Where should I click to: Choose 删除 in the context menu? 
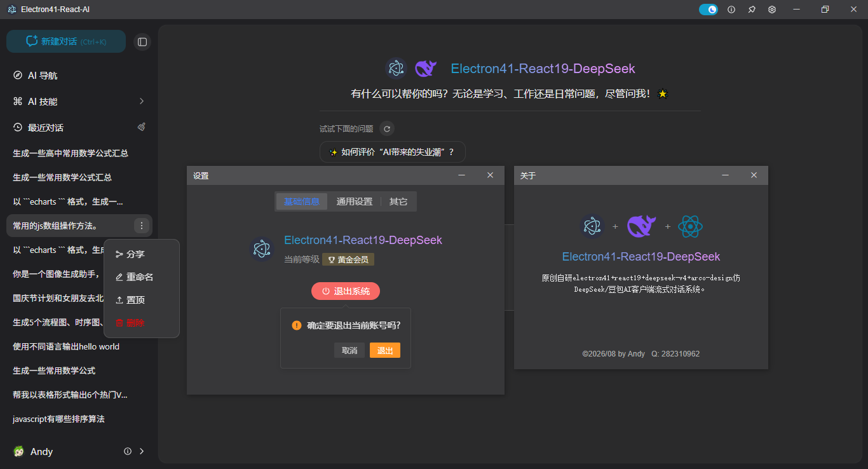click(142, 323)
